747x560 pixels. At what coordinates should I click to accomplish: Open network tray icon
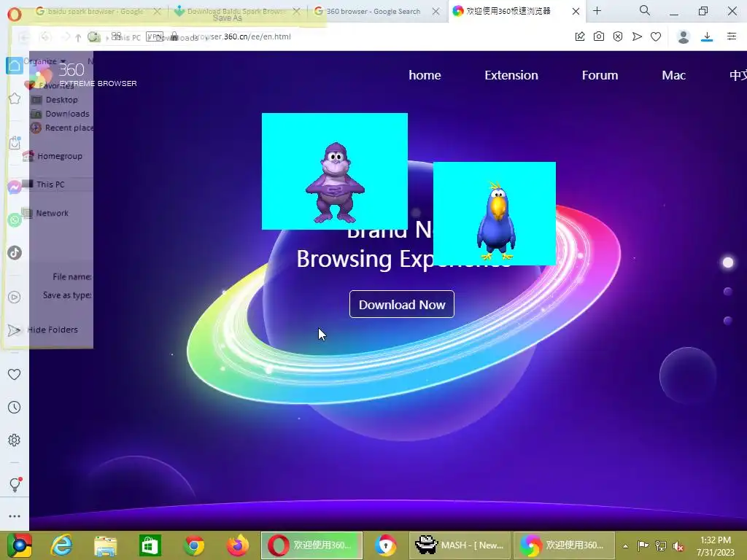(661, 545)
